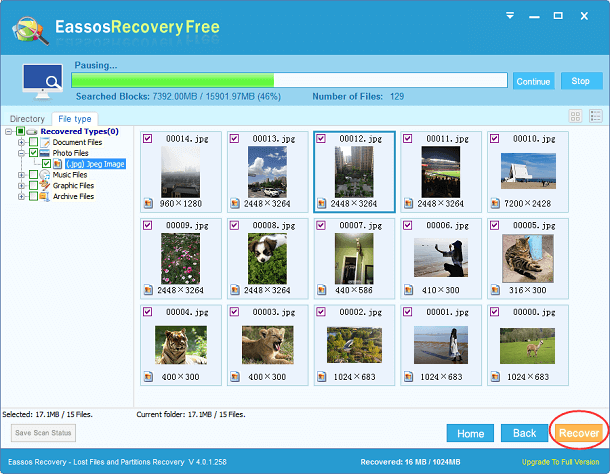Expand the Archive Files node

click(x=22, y=197)
